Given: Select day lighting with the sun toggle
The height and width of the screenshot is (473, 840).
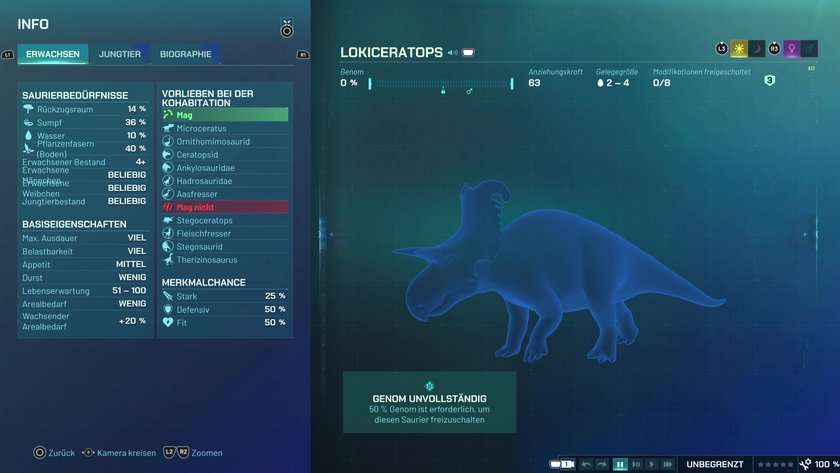Looking at the screenshot, I should coord(739,49).
